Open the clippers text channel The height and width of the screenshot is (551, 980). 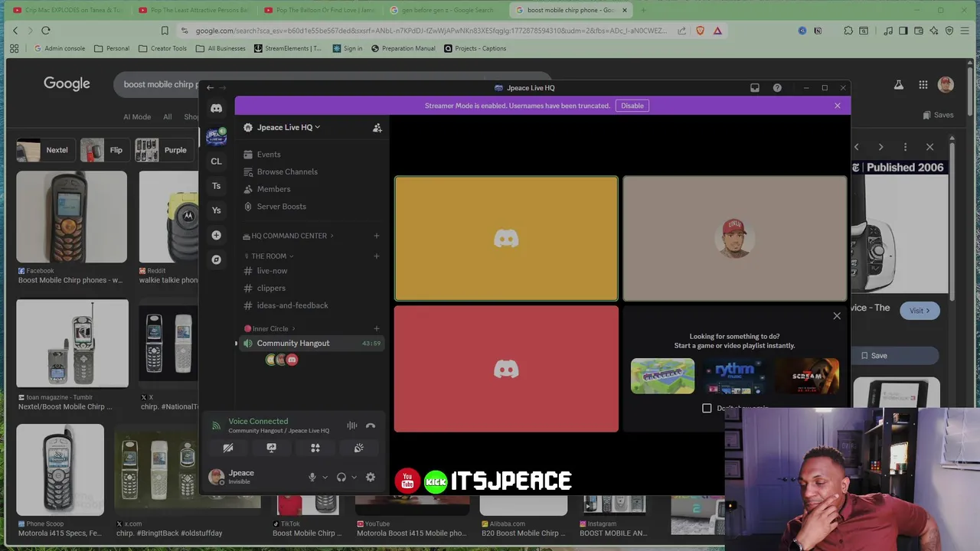click(x=310, y=289)
